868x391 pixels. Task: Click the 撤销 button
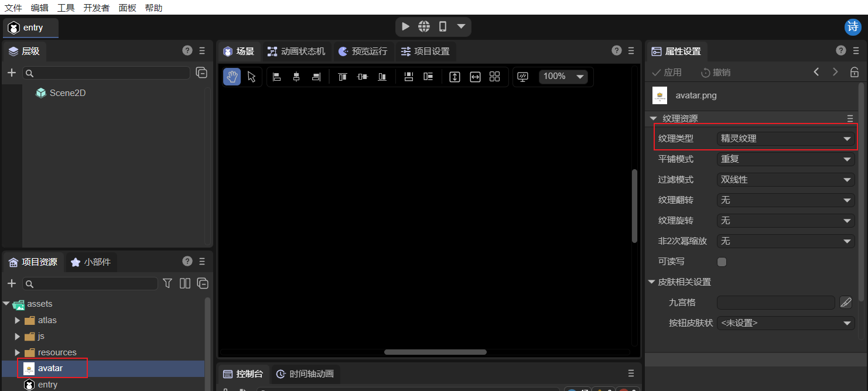click(716, 73)
